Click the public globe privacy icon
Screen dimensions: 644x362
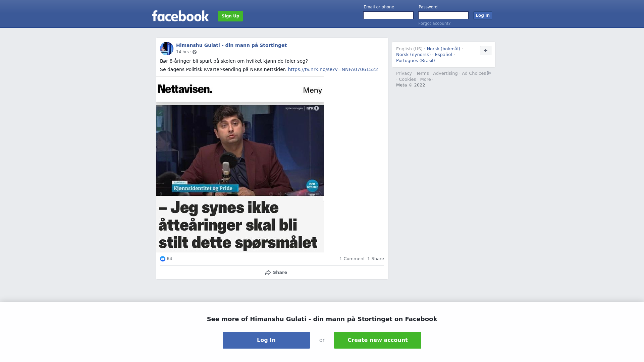(x=195, y=52)
